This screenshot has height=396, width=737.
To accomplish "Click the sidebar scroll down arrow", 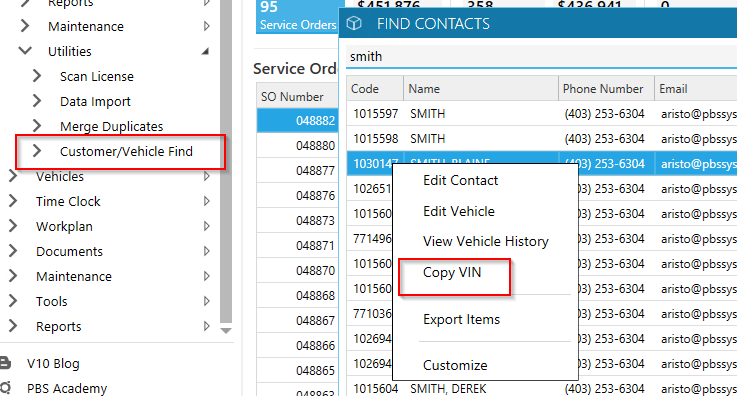I will pyautogui.click(x=226, y=331).
